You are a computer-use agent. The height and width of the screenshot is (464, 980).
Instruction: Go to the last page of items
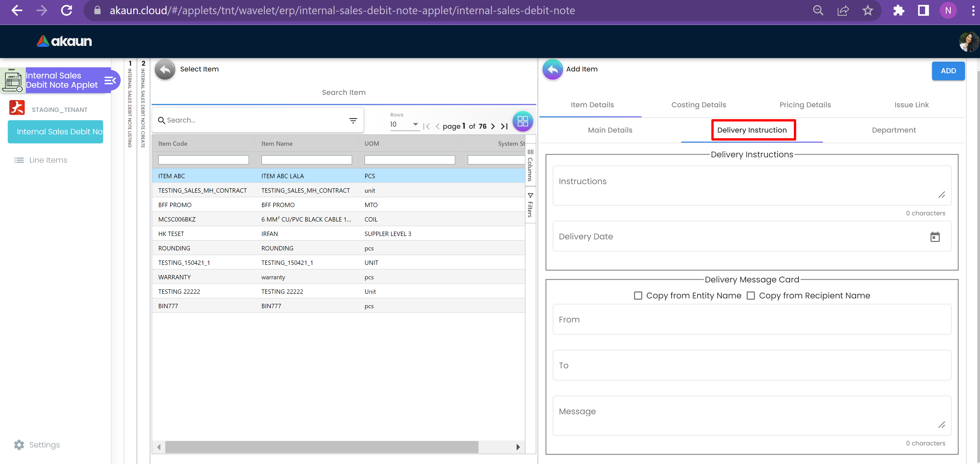[x=505, y=126]
